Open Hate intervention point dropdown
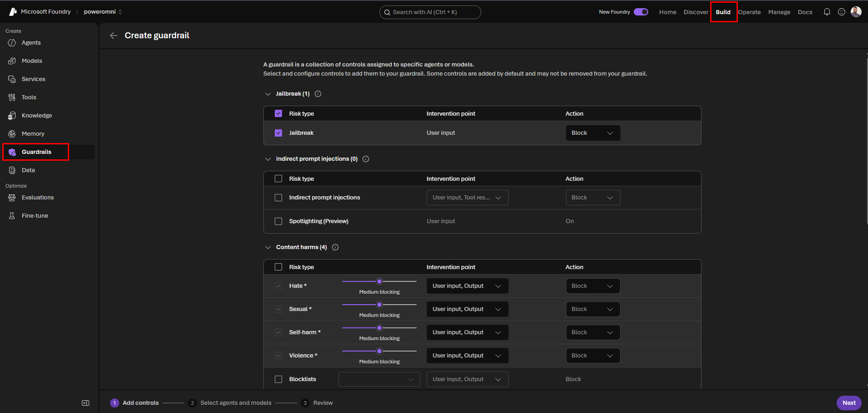The height and width of the screenshot is (413, 868). tap(467, 286)
